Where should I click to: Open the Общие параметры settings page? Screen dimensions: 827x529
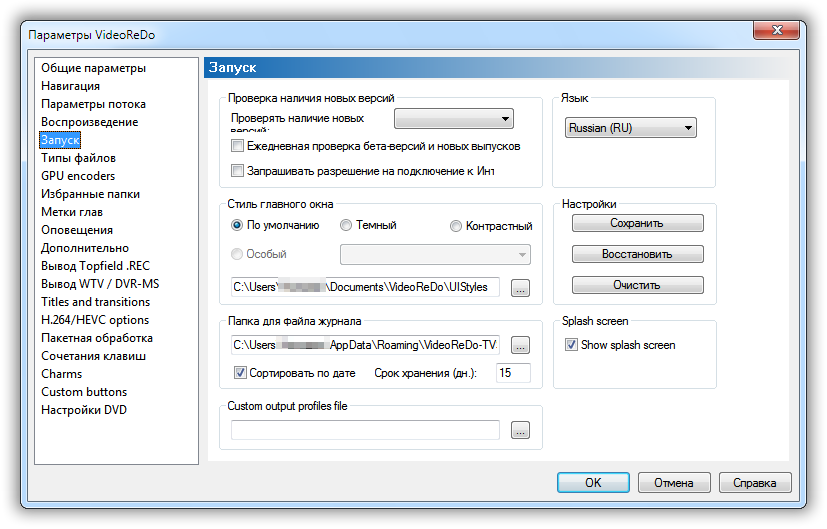coord(93,68)
